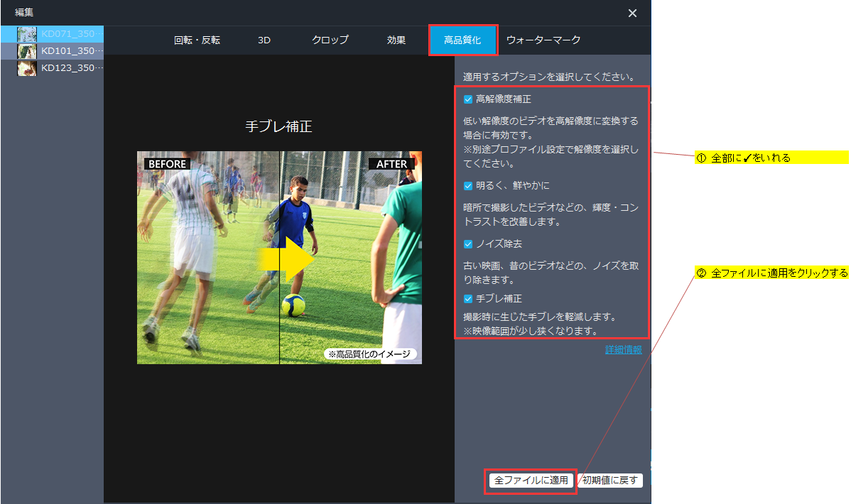The width and height of the screenshot is (851, 504).
Task: Toggle the ノイズ除去 checkbox
Action: (468, 244)
